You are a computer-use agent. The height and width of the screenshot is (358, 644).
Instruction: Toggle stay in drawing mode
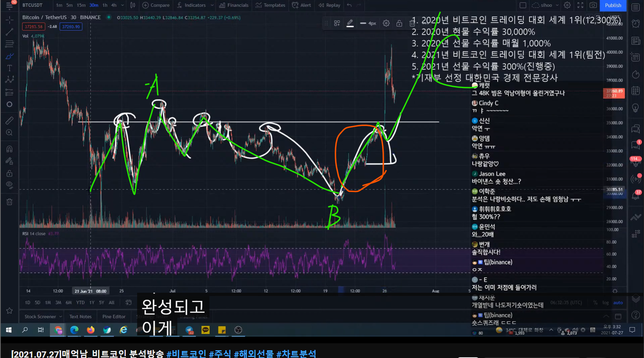click(10, 161)
